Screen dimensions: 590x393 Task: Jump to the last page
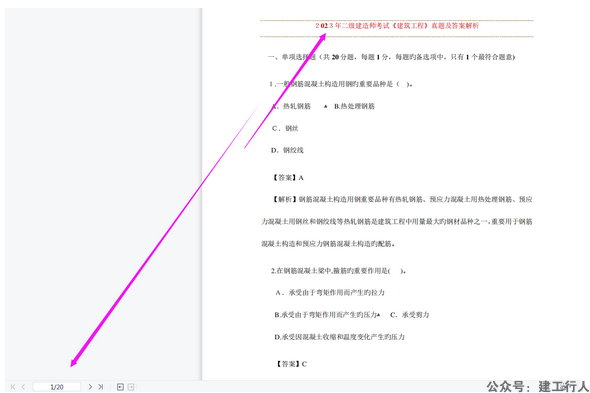(x=100, y=387)
